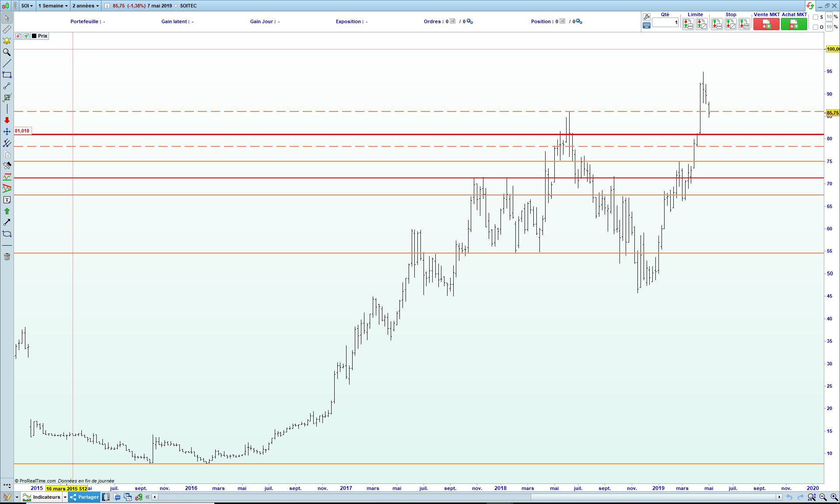840x504 pixels.
Task: Toggle the radio button before SOITEC
Action: (x=176, y=6)
